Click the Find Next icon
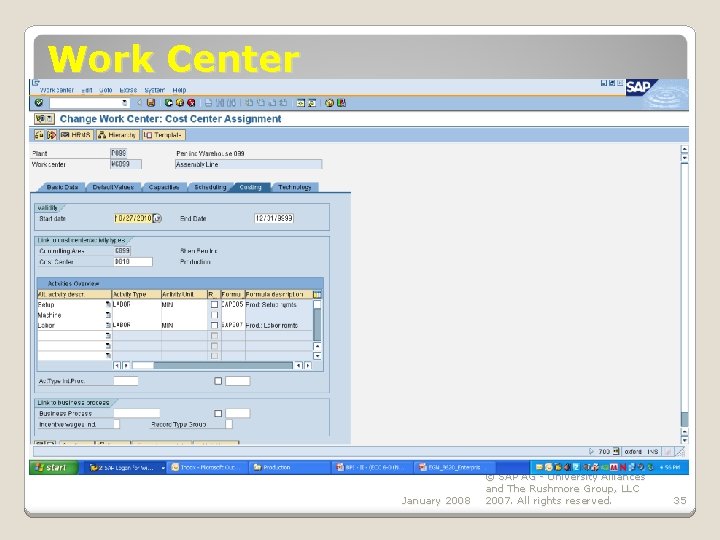Viewport: 720px width, 540px height. [231, 103]
